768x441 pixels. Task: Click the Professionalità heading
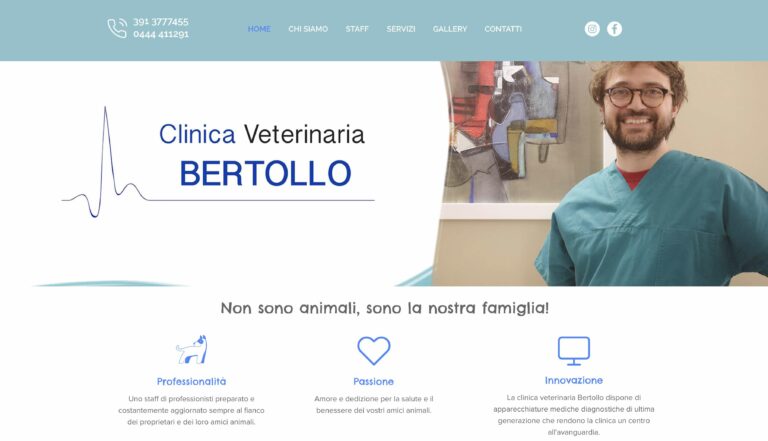coord(192,381)
